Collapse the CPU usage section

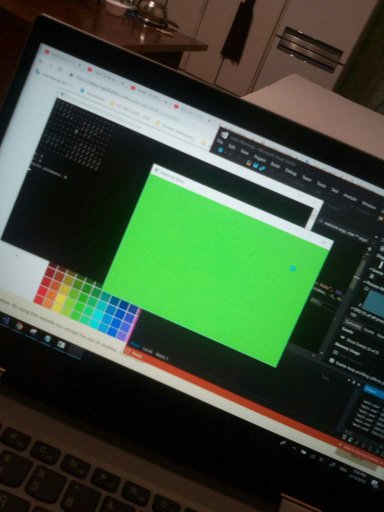[354, 308]
